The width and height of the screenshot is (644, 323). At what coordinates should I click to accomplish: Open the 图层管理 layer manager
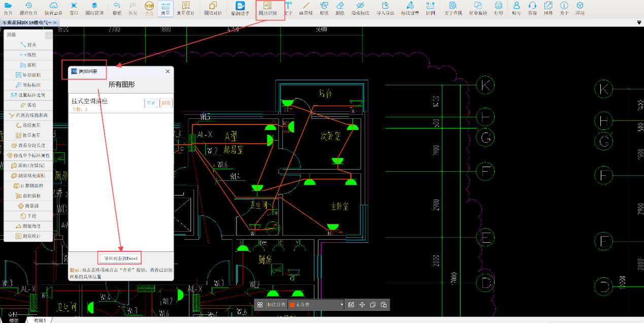pyautogui.click(x=94, y=8)
